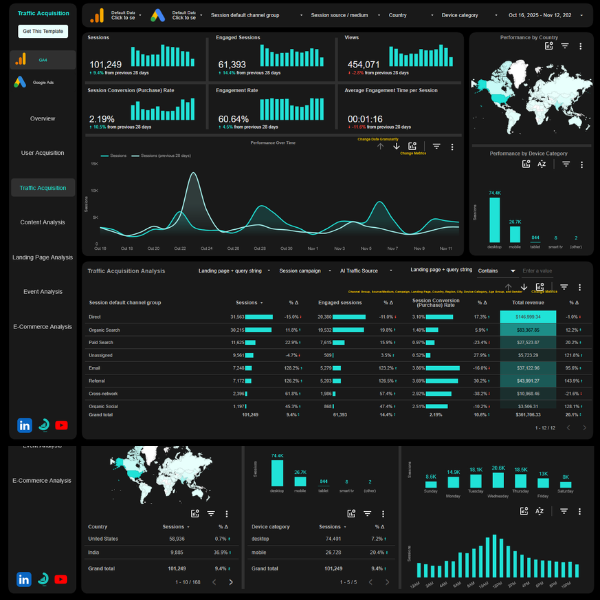Screen dimensions: 600x600
Task: Open the YouTube icon beside Traffic Acquisition table
Action: 61,426
